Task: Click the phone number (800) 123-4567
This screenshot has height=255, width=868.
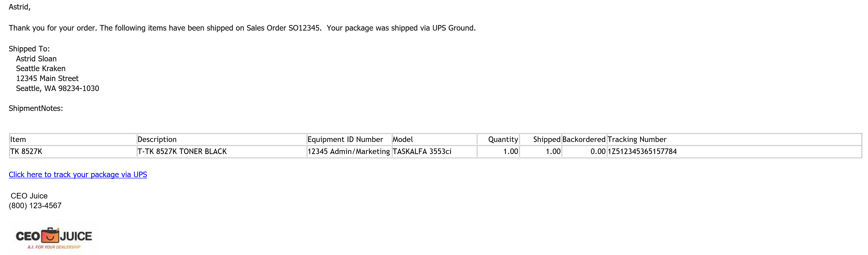Action: [35, 205]
